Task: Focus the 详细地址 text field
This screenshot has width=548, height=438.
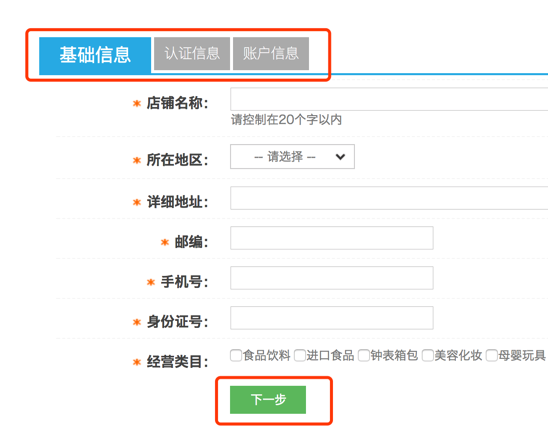Action: pyautogui.click(x=389, y=198)
